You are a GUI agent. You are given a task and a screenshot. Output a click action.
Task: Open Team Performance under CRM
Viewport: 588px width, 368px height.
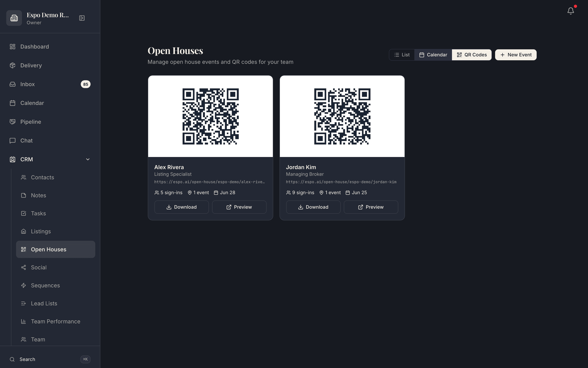pyautogui.click(x=55, y=322)
